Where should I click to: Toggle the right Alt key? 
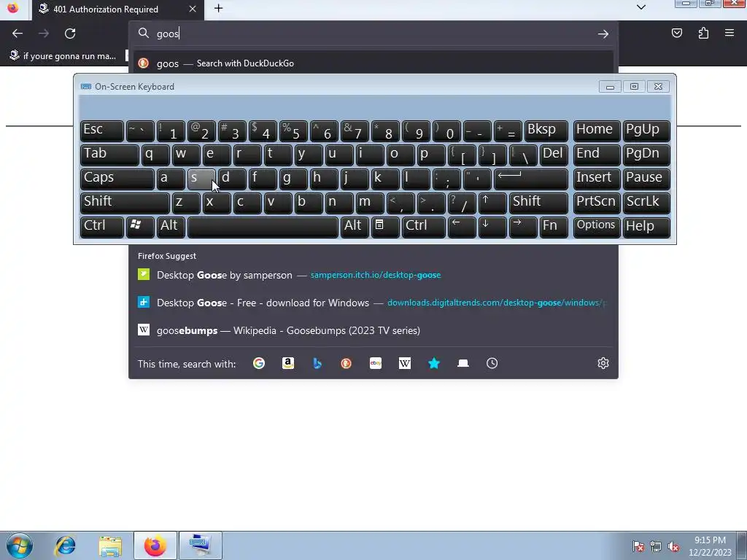pos(354,226)
